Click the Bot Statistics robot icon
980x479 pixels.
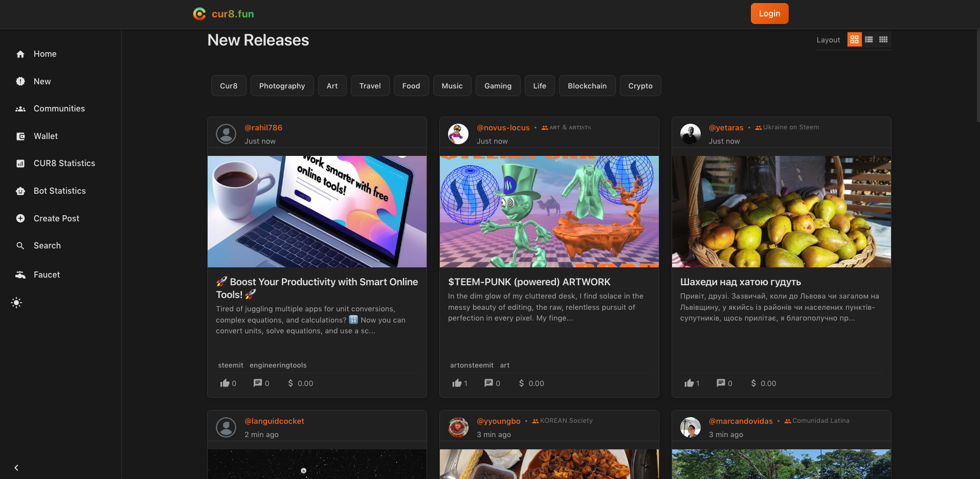point(20,191)
